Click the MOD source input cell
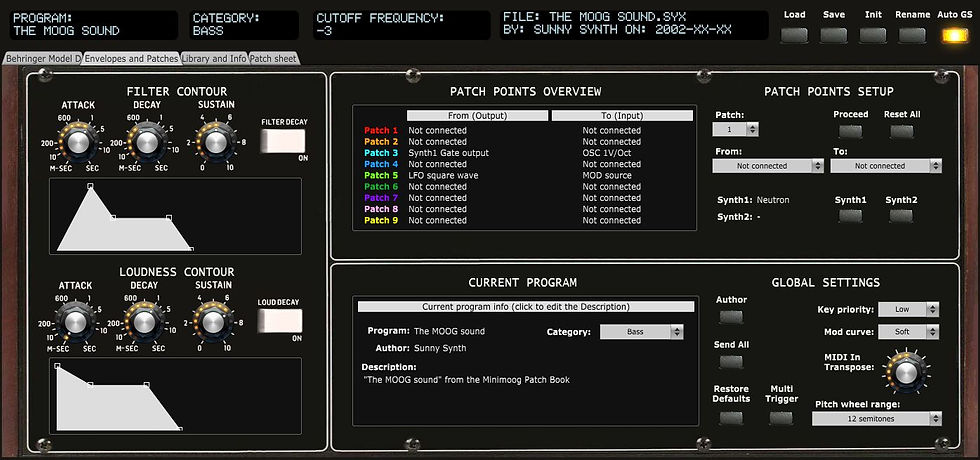 607,175
